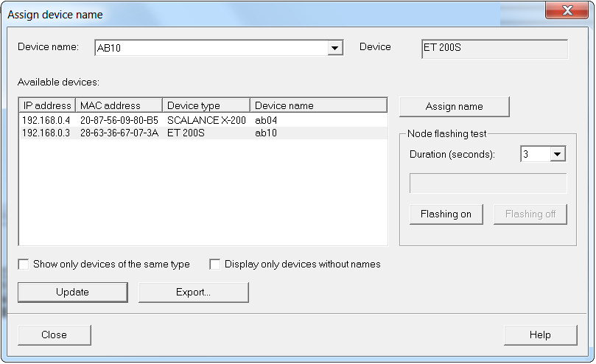Sort by the MAC address column header
The height and width of the screenshot is (364, 596).
pyautogui.click(x=119, y=105)
